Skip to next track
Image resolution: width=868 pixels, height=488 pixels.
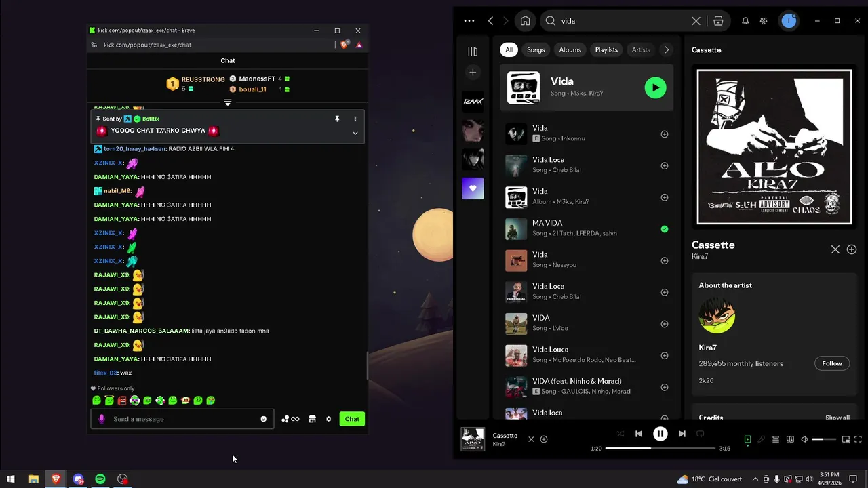682,434
